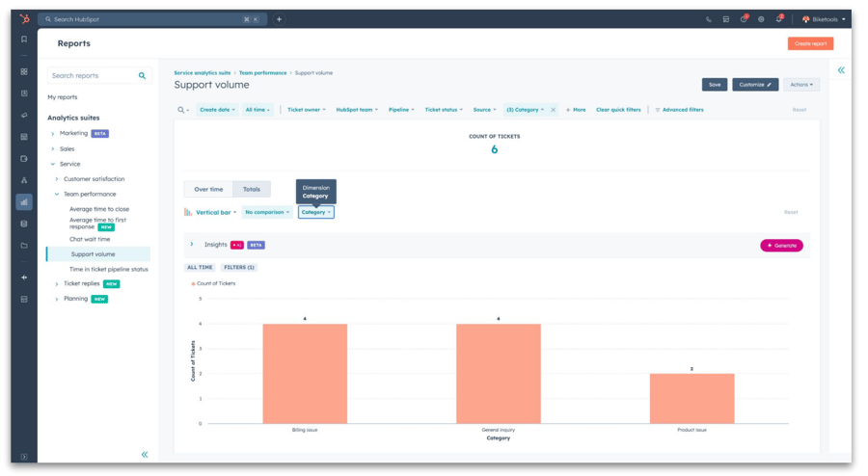Remove the Category quick filter with X
This screenshot has width=868, height=476.
click(553, 110)
